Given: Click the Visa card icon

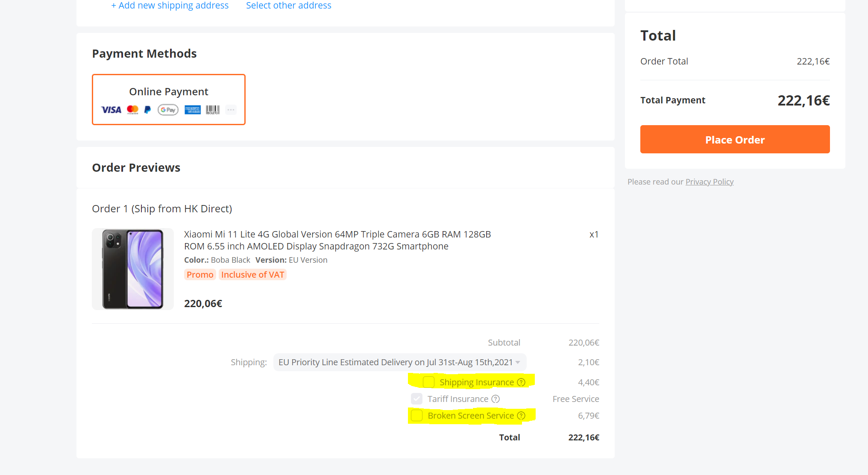Looking at the screenshot, I should 111,110.
